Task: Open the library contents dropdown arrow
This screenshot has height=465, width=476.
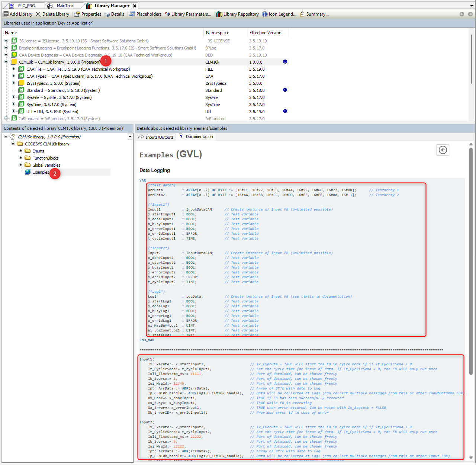Action: [x=130, y=137]
